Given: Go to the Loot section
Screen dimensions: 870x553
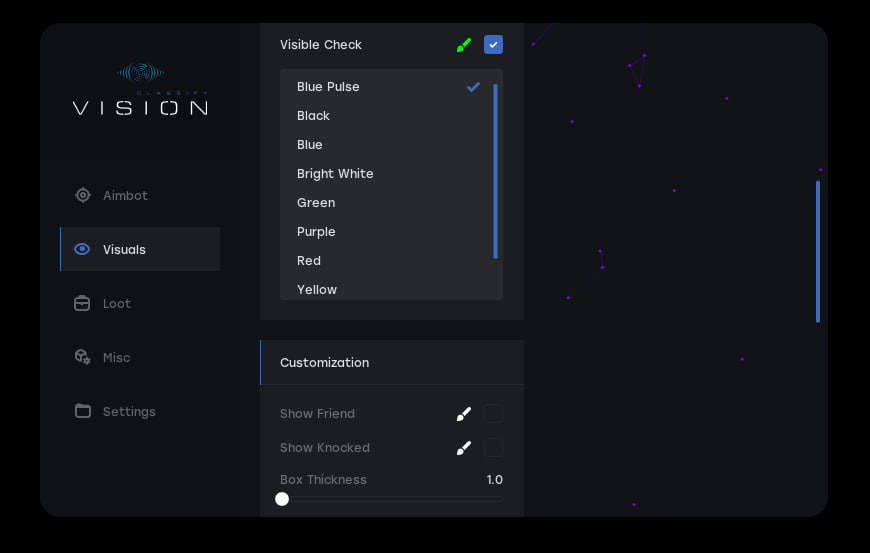Looking at the screenshot, I should point(140,303).
